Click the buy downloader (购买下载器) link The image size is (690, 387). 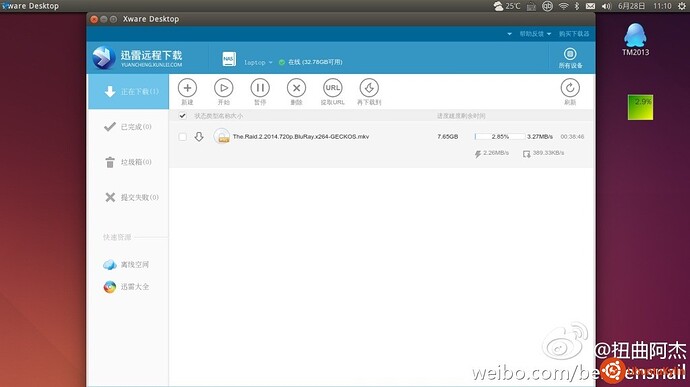tap(574, 34)
